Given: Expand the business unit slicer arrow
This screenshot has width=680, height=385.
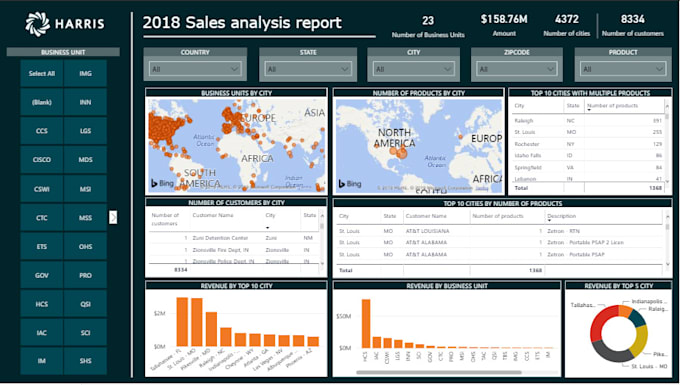Looking at the screenshot, I should (x=113, y=217).
